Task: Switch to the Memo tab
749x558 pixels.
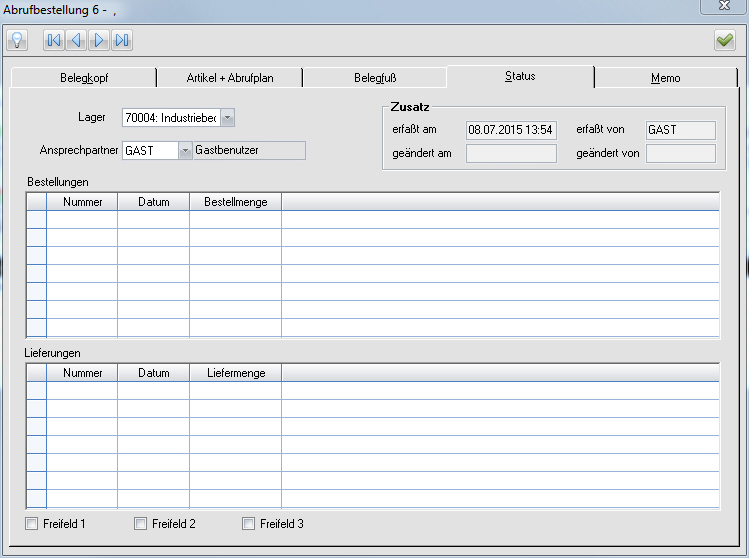Action: click(665, 78)
